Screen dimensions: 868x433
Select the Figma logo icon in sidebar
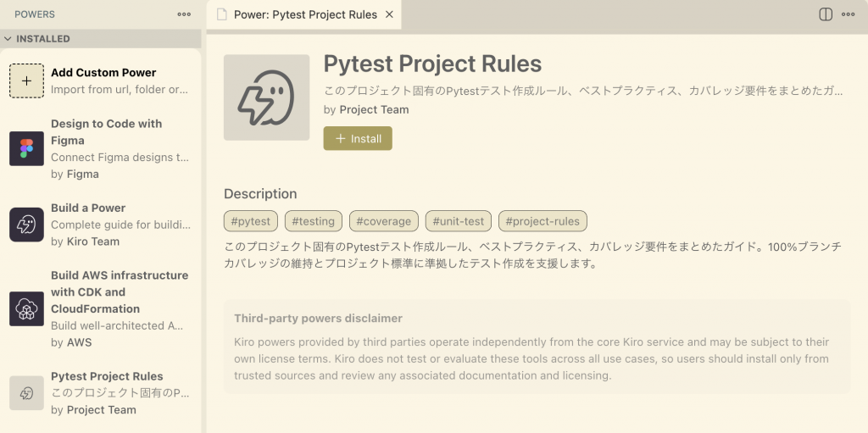point(26,148)
